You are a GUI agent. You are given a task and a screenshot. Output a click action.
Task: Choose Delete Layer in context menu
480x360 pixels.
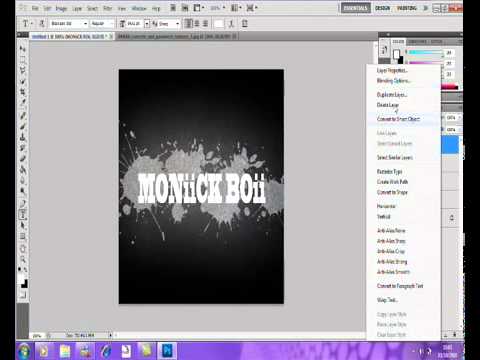[388, 105]
